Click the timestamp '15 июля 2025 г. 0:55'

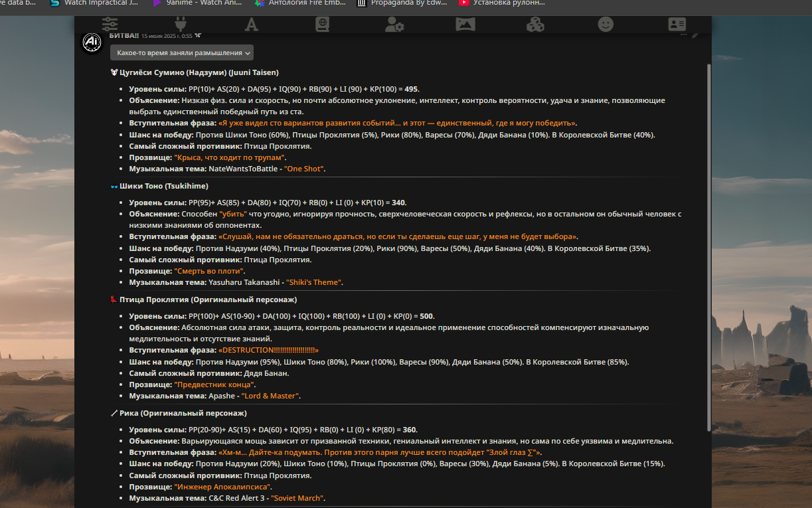point(167,36)
